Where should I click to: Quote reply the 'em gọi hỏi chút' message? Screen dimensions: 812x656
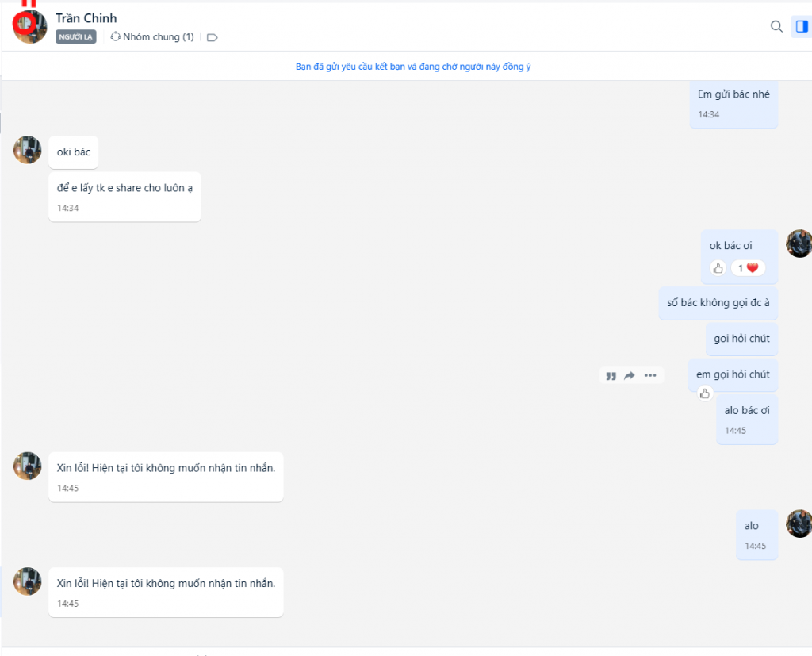[x=611, y=376]
